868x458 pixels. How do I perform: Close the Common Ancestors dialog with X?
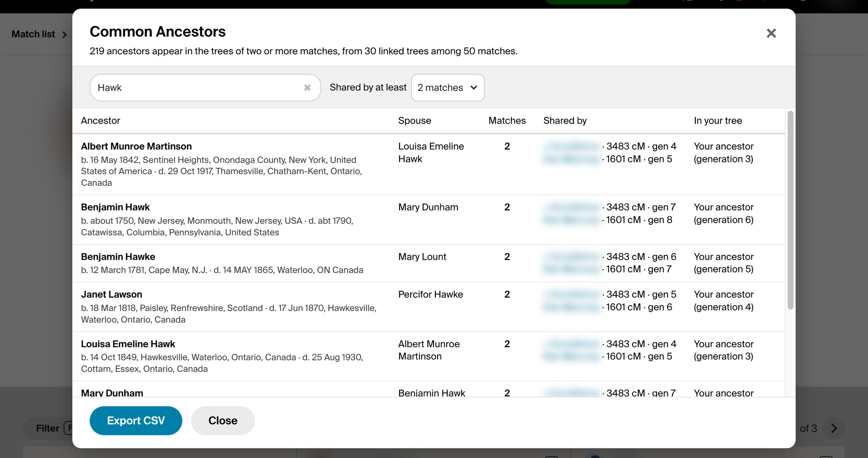click(771, 33)
